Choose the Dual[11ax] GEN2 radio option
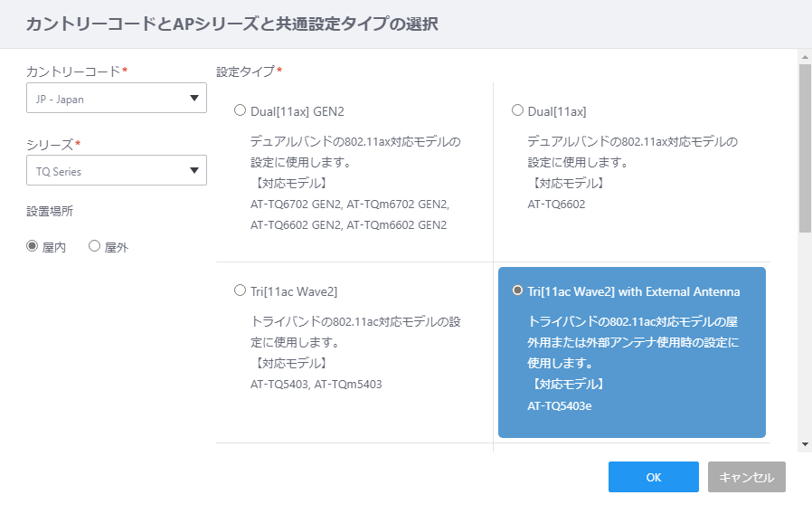Screen dimensions: 812x514 click(240, 110)
